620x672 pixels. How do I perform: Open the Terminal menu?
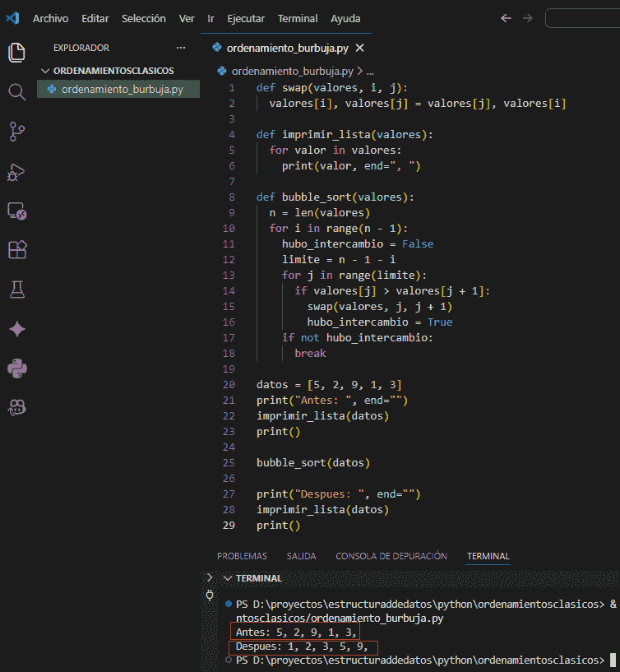pyautogui.click(x=298, y=18)
